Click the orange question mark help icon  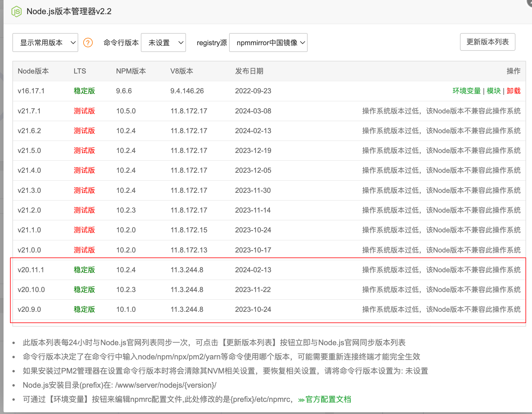pyautogui.click(x=88, y=43)
